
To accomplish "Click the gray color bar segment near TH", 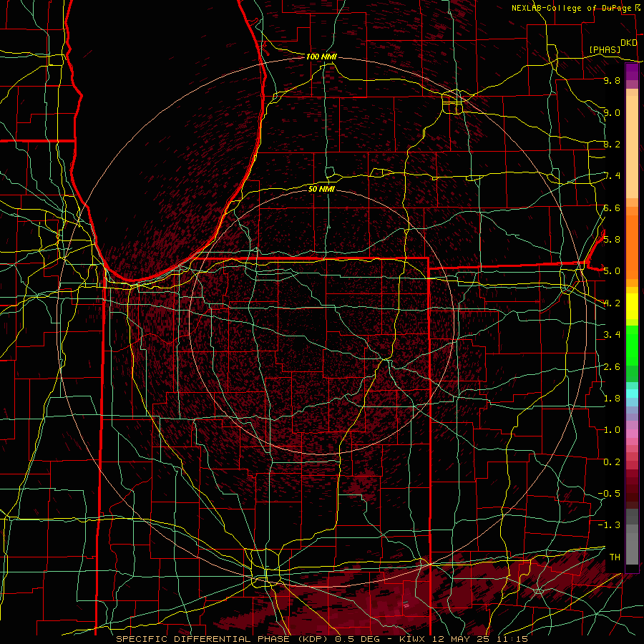I will coord(632,548).
